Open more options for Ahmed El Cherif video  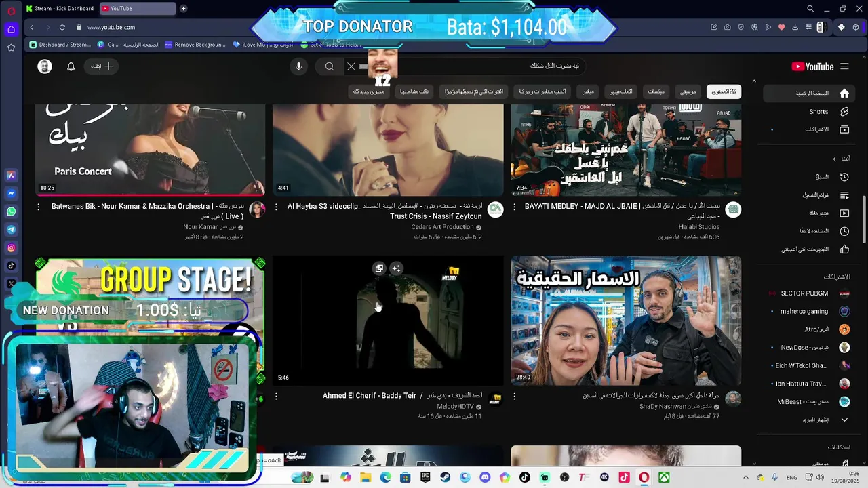coord(276,396)
